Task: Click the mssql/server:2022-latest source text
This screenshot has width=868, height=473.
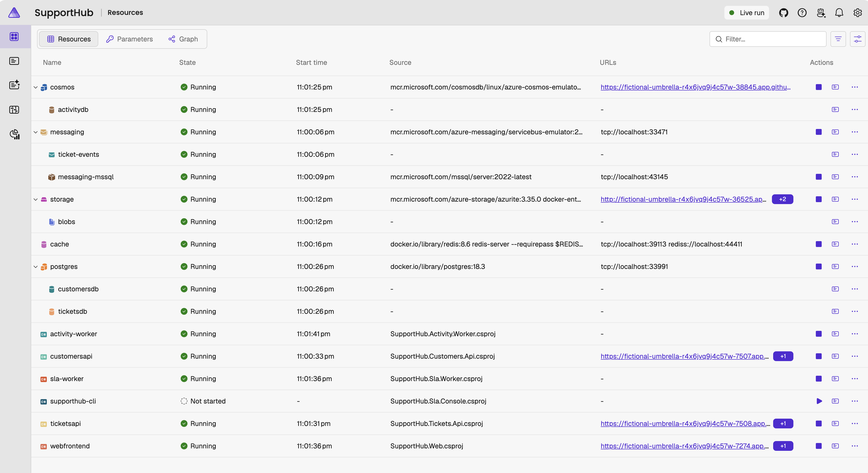Action: [461, 177]
